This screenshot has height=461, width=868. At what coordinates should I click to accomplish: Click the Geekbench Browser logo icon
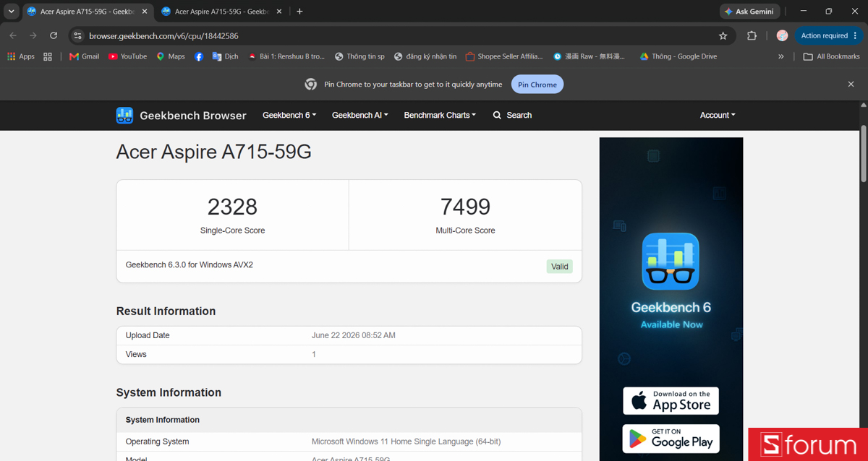(124, 116)
